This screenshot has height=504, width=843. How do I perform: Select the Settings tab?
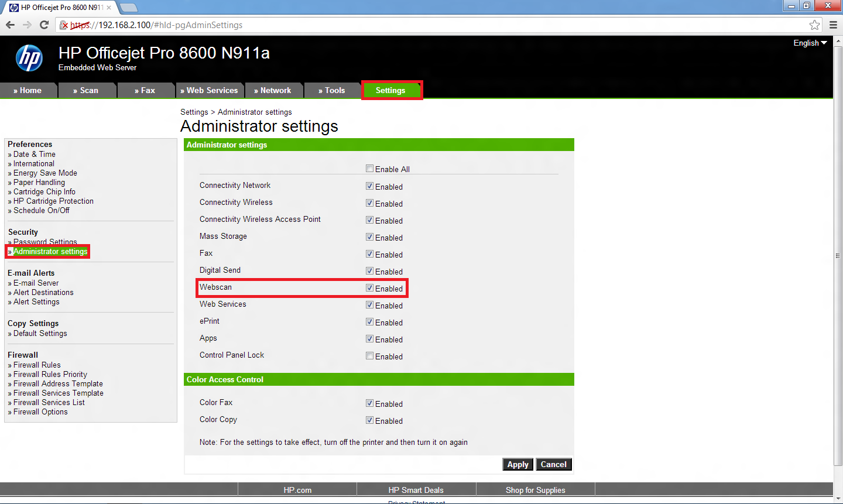[391, 90]
